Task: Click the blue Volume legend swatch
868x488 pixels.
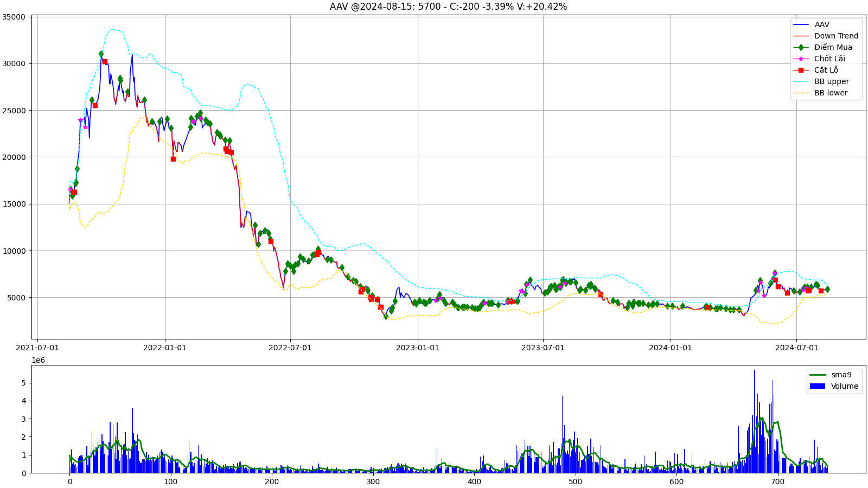Action: [x=817, y=386]
